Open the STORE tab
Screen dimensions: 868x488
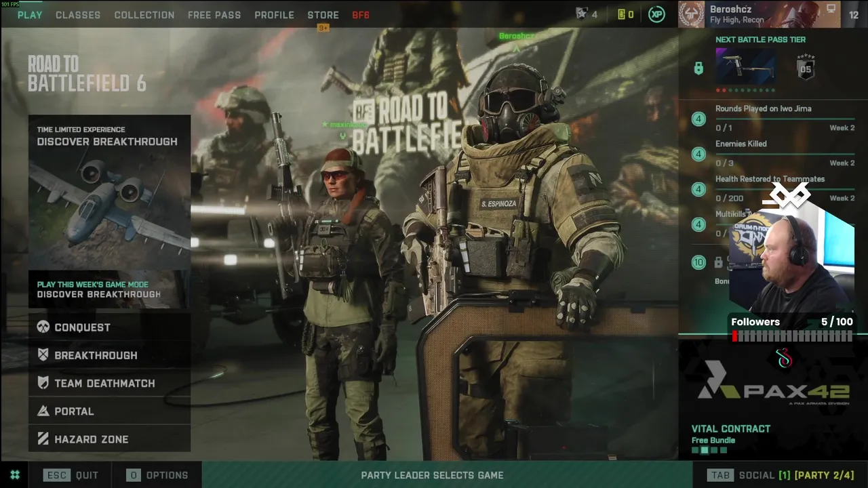click(323, 15)
